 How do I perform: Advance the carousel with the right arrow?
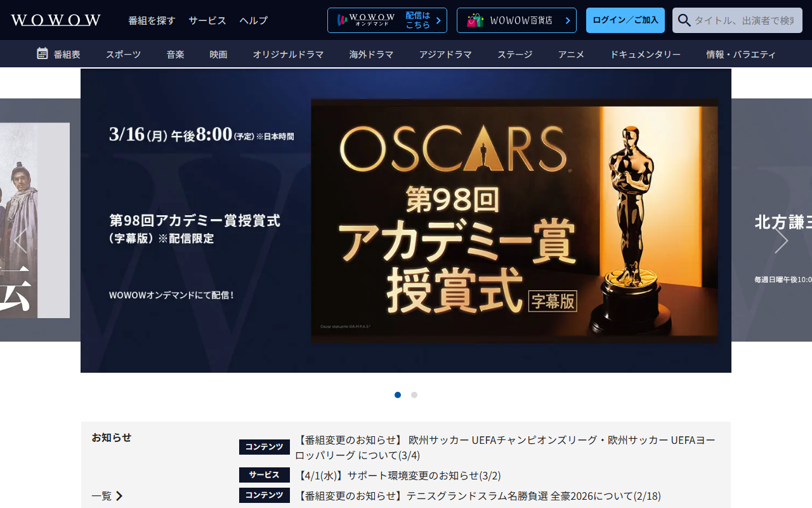click(781, 241)
